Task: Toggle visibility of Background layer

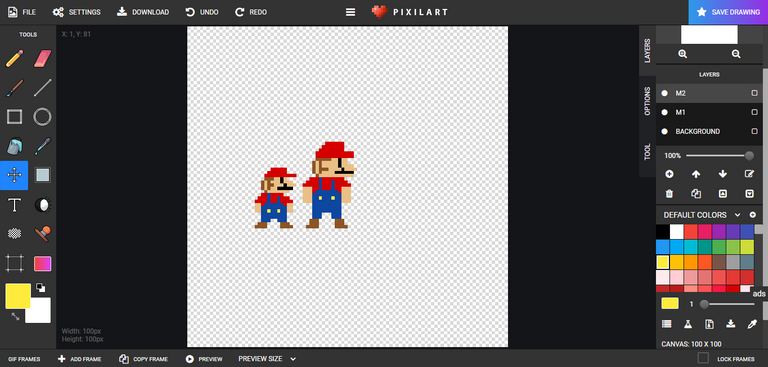Action: 664,131
